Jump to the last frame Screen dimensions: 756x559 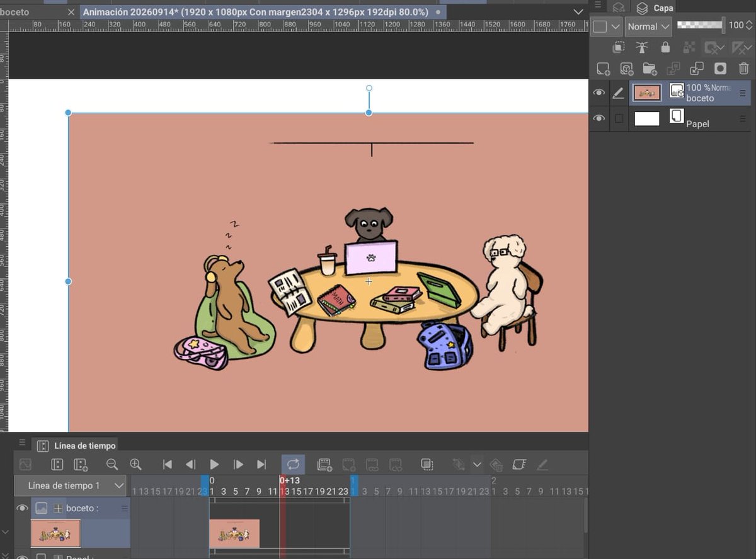[x=261, y=465]
